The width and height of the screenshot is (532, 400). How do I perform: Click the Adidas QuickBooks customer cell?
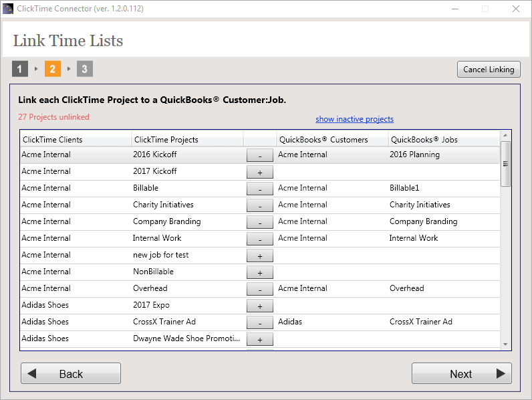point(290,322)
